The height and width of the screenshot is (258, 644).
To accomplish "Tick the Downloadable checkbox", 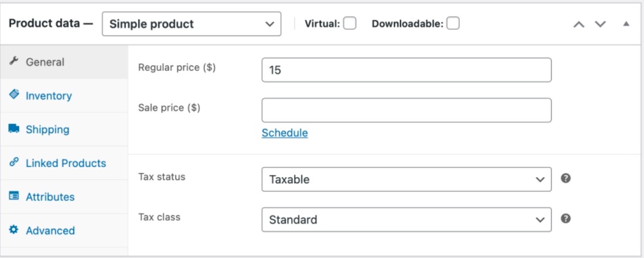I will point(453,24).
